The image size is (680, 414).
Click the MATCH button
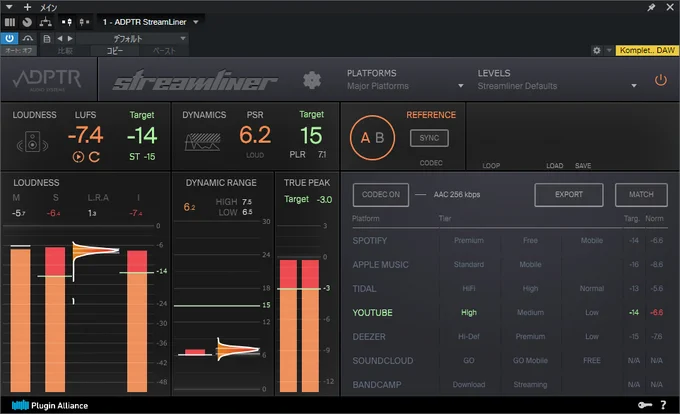pos(641,195)
